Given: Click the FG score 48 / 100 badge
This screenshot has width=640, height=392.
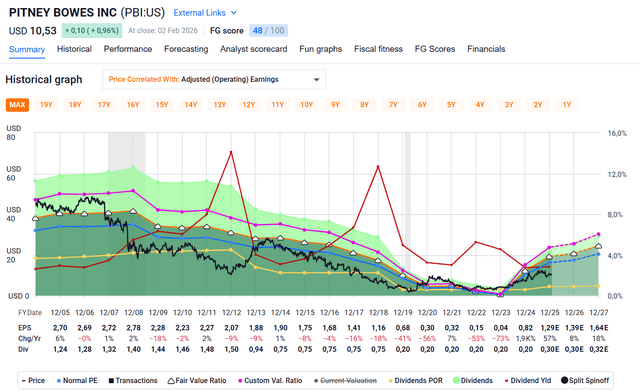Looking at the screenshot, I should [269, 31].
